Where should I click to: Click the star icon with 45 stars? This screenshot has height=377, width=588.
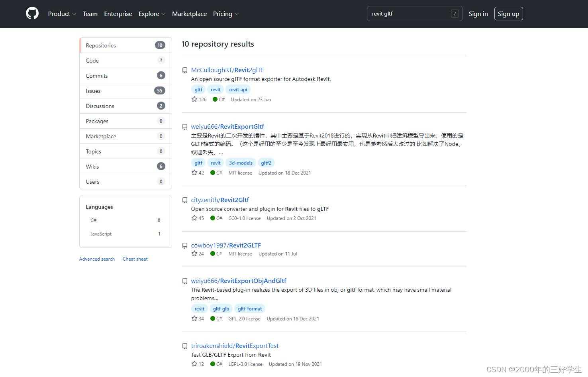point(194,218)
